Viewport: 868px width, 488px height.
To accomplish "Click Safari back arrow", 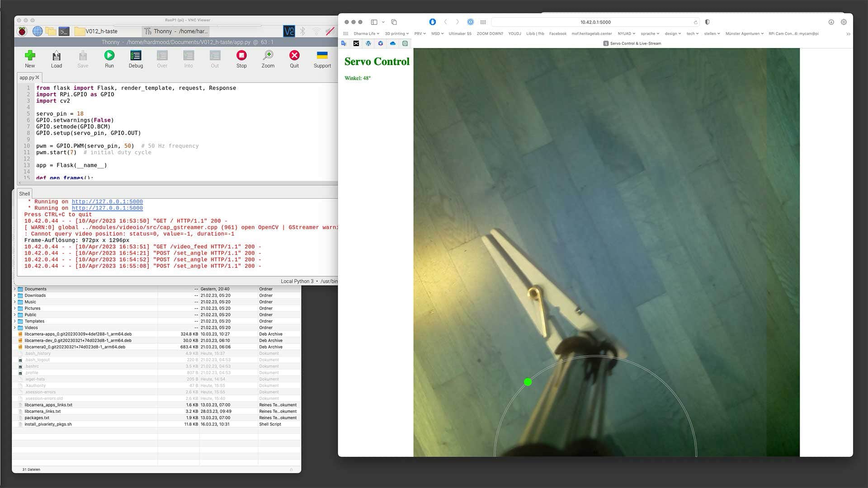I will click(x=445, y=22).
